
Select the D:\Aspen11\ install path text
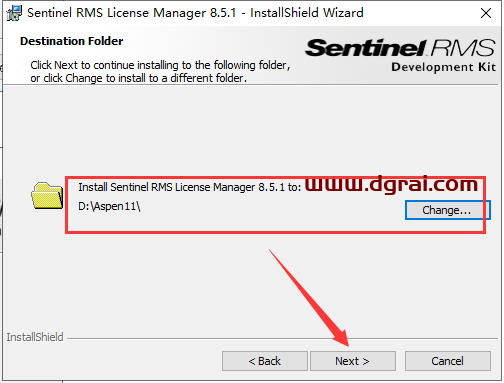click(x=109, y=207)
